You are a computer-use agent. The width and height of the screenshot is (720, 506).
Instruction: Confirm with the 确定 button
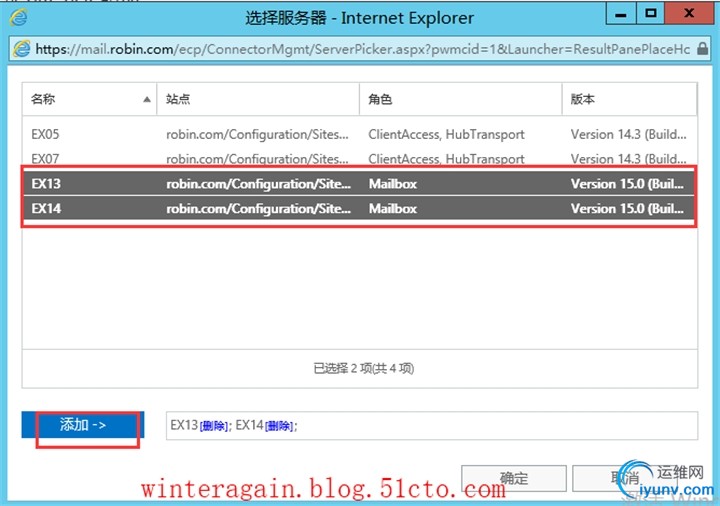click(514, 478)
